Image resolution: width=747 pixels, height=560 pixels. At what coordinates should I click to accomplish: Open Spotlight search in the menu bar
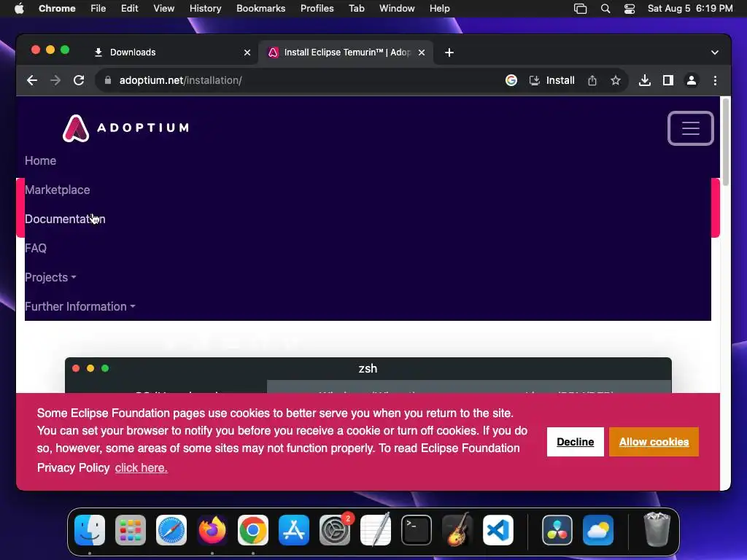(605, 9)
